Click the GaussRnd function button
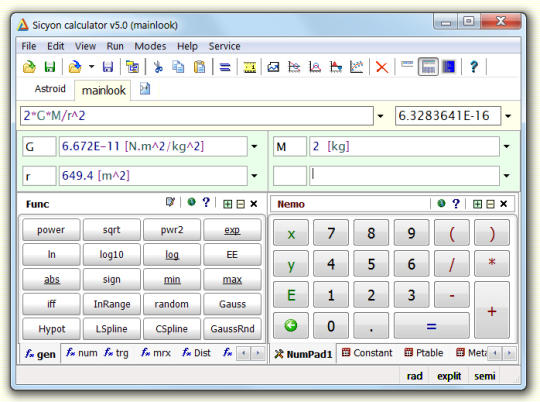Image resolution: width=540 pixels, height=402 pixels. [x=232, y=329]
